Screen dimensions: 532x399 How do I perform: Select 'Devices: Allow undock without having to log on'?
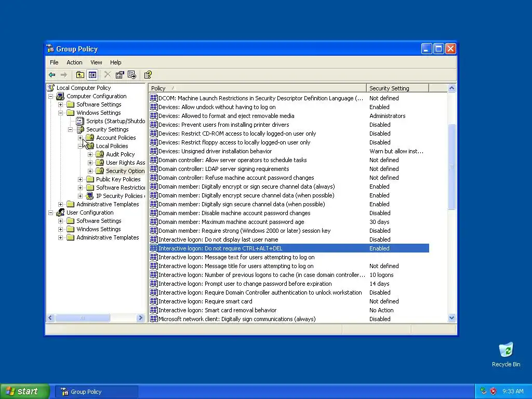pyautogui.click(x=217, y=107)
